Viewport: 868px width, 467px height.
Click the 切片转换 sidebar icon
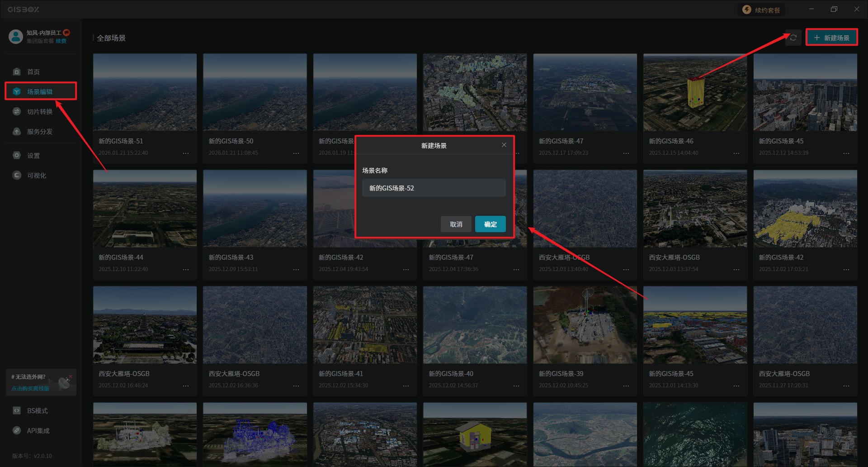tap(17, 112)
